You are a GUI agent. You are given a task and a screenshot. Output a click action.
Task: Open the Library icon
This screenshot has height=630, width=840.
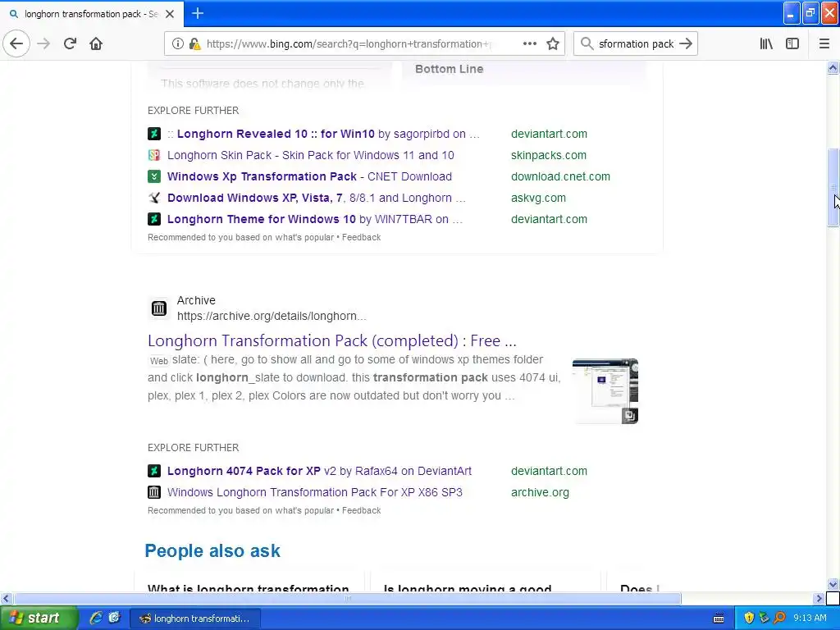[x=766, y=44]
